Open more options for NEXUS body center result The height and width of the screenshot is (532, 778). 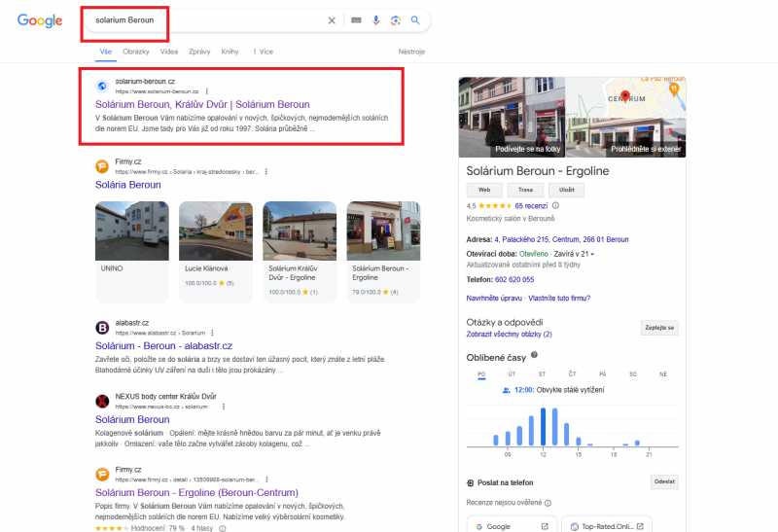pos(224,407)
